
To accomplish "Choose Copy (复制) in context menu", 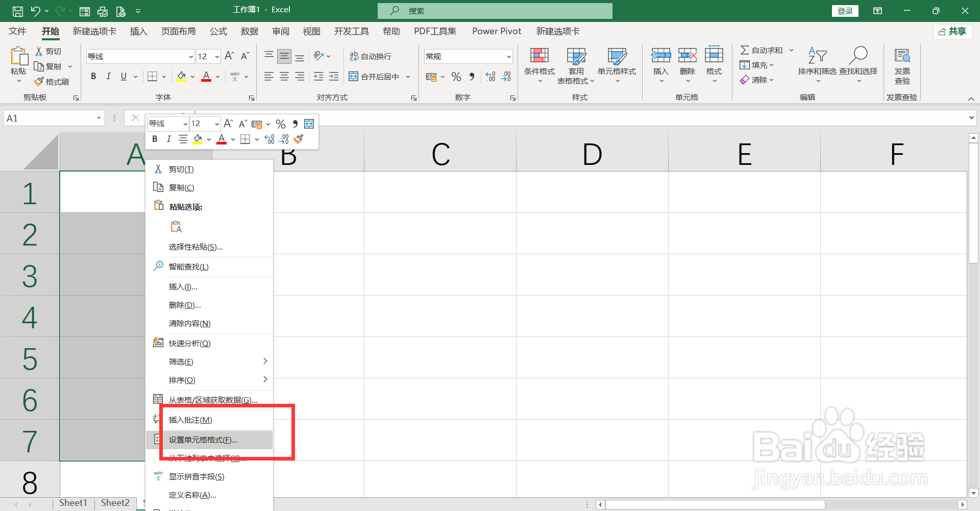I will coord(209,188).
